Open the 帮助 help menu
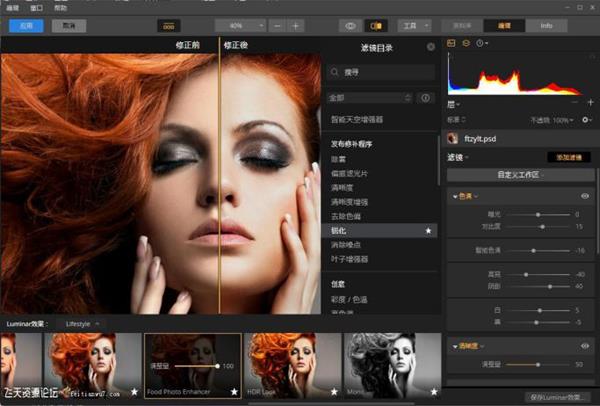This screenshot has height=406, width=600. (62, 6)
